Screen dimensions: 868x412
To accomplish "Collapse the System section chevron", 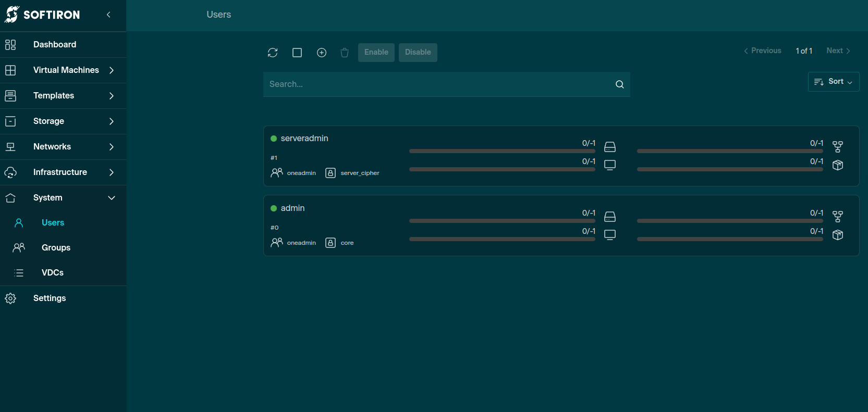I will [x=112, y=198].
